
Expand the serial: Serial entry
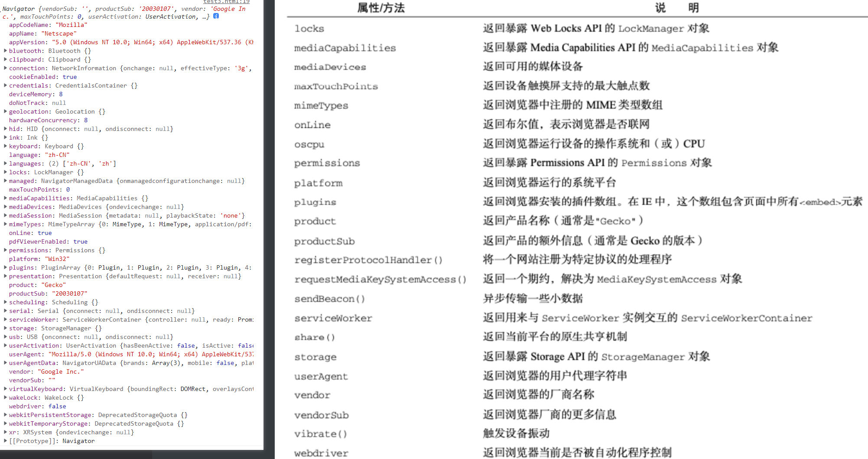(x=5, y=311)
